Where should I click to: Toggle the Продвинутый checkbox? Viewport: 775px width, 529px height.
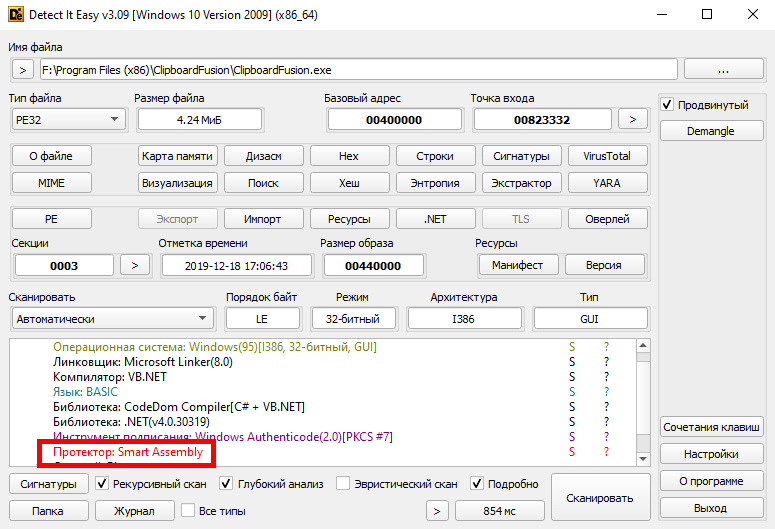click(x=668, y=105)
